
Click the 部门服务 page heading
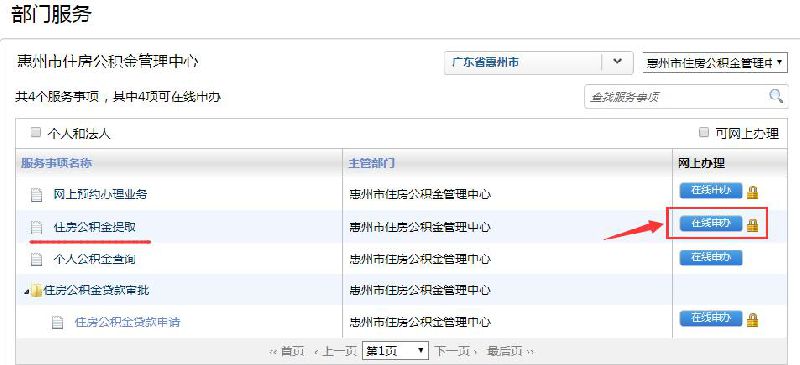coord(51,13)
